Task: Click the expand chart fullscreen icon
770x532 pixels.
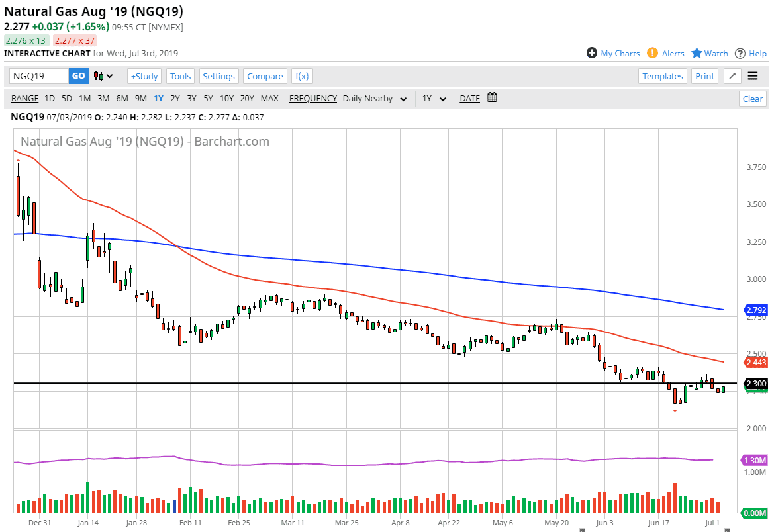Action: pos(732,76)
